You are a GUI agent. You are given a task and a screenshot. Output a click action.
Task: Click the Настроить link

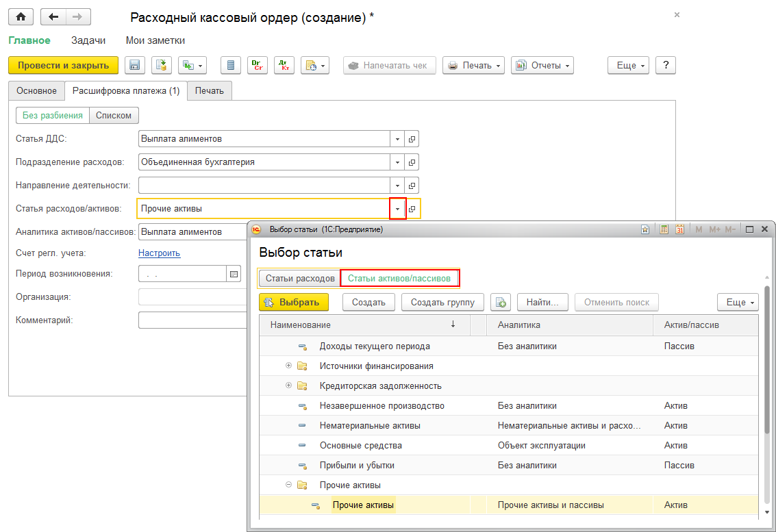[x=159, y=253]
